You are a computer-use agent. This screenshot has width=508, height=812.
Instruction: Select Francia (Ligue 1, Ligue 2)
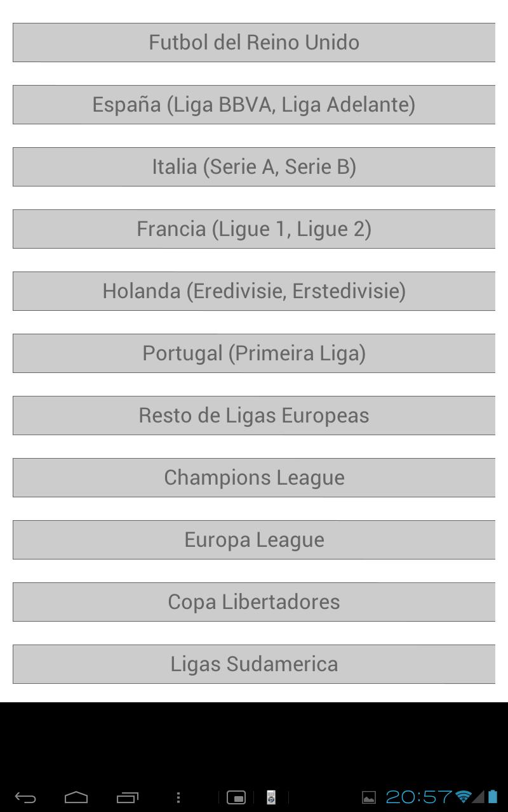point(254,229)
